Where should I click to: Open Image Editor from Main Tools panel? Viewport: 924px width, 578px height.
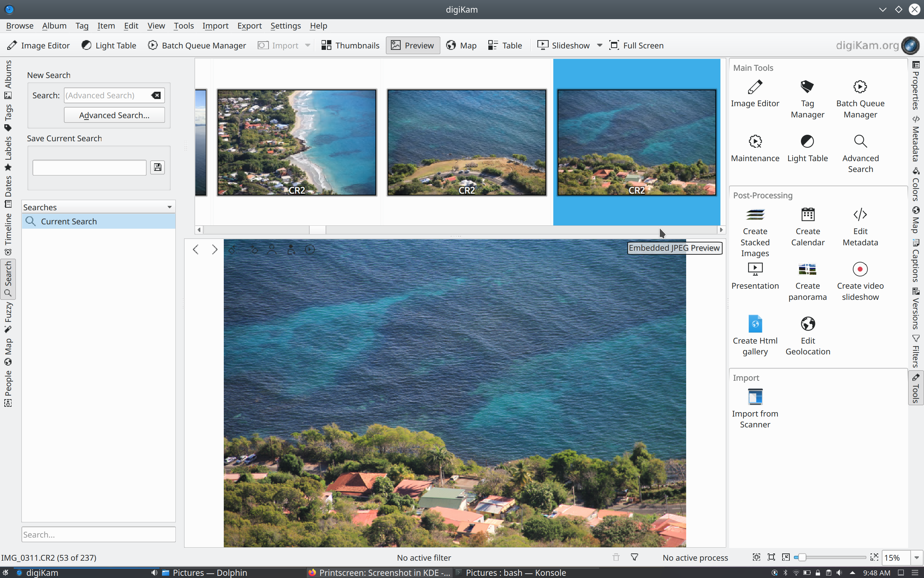point(755,94)
